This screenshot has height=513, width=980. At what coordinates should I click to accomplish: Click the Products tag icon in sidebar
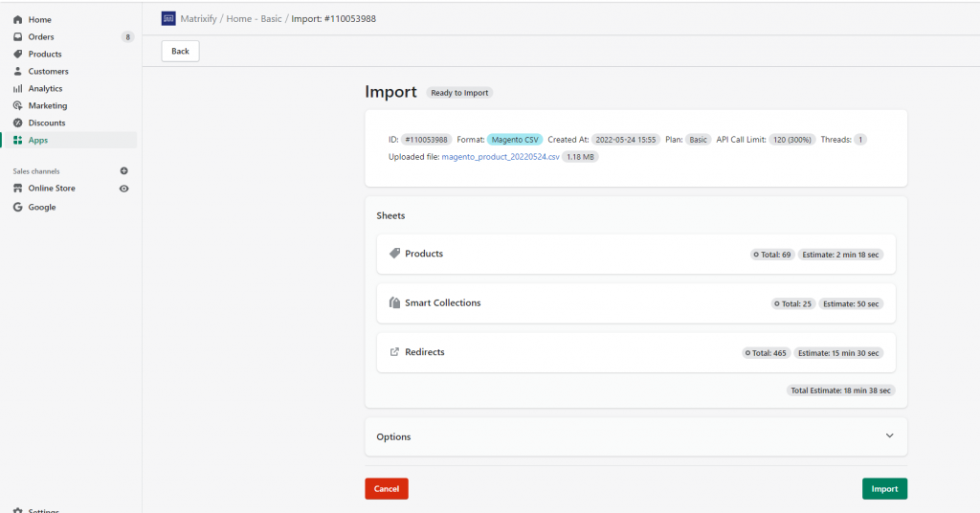click(x=17, y=54)
